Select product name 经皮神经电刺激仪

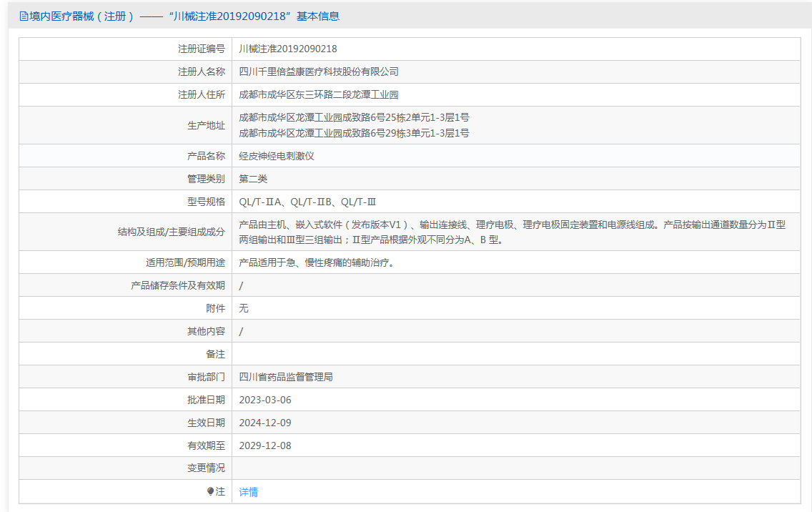click(x=277, y=156)
